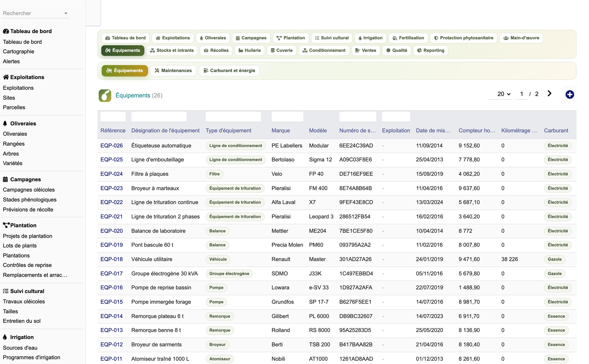Click the Numéro de série filter input
The image size is (589, 364).
358,117
